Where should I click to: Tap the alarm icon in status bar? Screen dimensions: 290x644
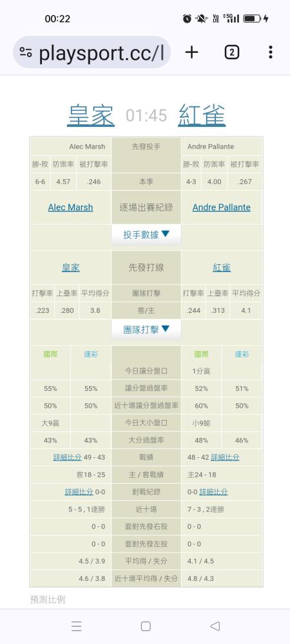(x=187, y=19)
